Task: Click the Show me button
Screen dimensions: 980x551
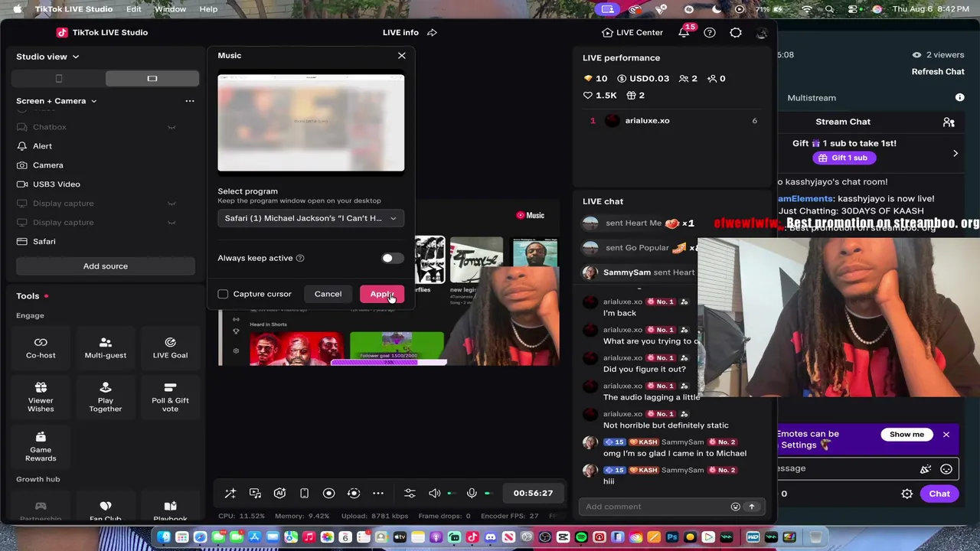Action: click(x=906, y=435)
